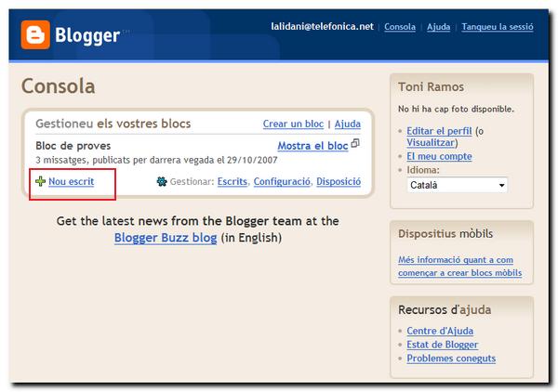Click Editar el perfil link
The image size is (558, 392).
click(439, 131)
